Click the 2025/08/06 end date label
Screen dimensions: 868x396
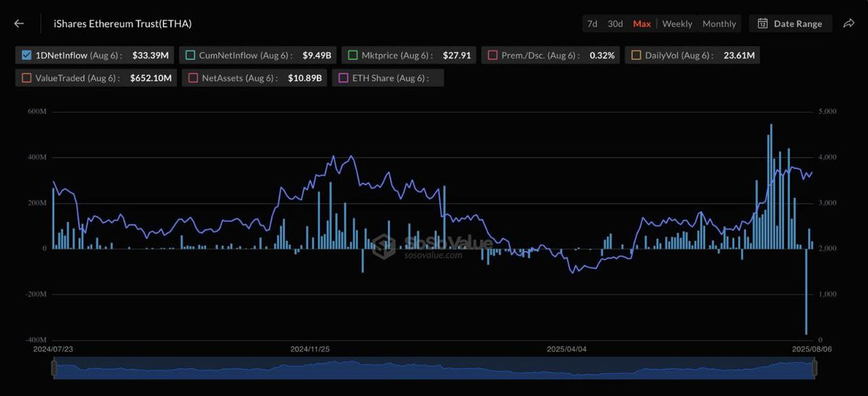point(812,348)
